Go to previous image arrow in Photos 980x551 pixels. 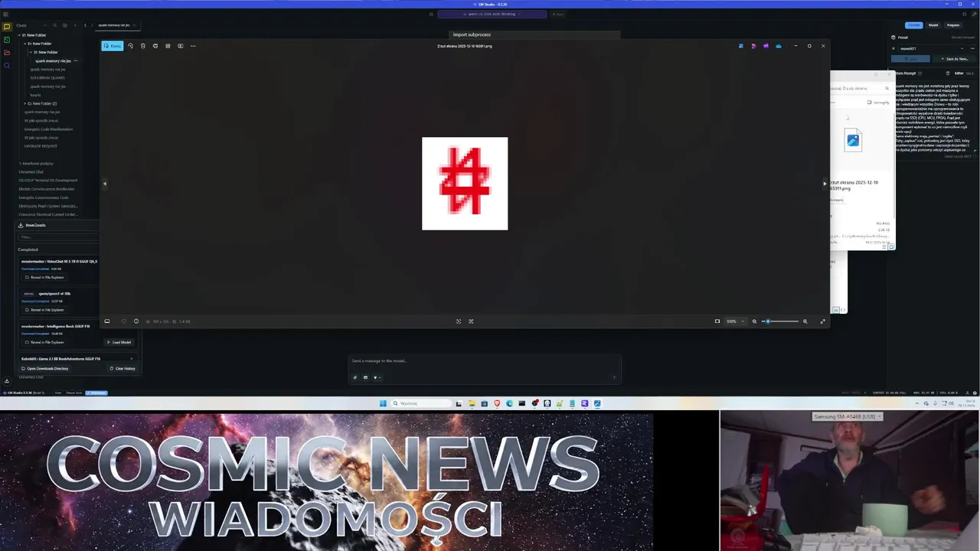pyautogui.click(x=105, y=184)
